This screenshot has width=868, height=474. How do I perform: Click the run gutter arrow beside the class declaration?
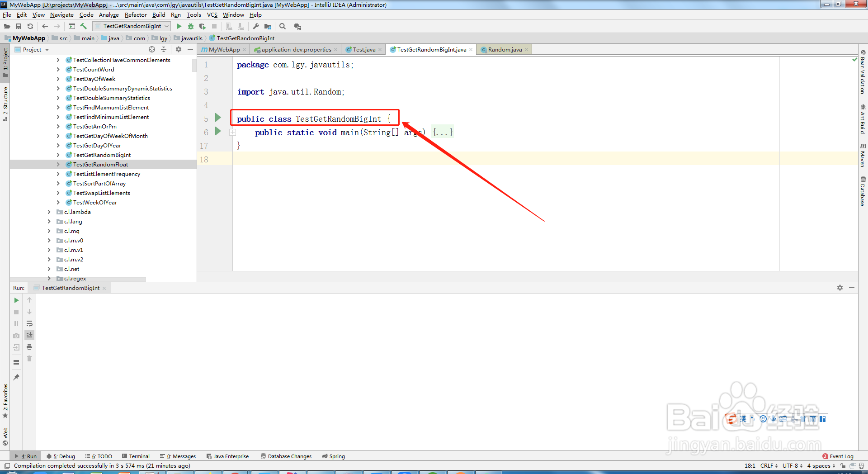(218, 118)
